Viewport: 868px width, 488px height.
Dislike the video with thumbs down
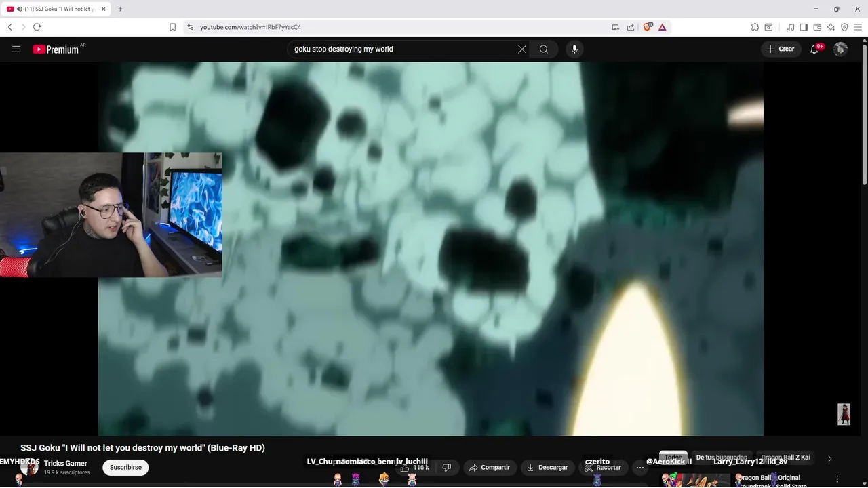click(x=446, y=468)
